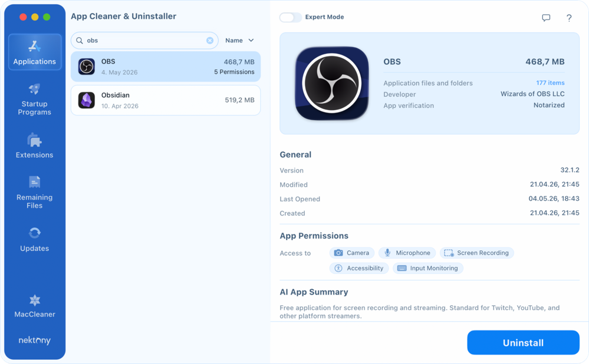Click the nektony logo
Image resolution: width=589 pixels, height=364 pixels.
coord(35,340)
